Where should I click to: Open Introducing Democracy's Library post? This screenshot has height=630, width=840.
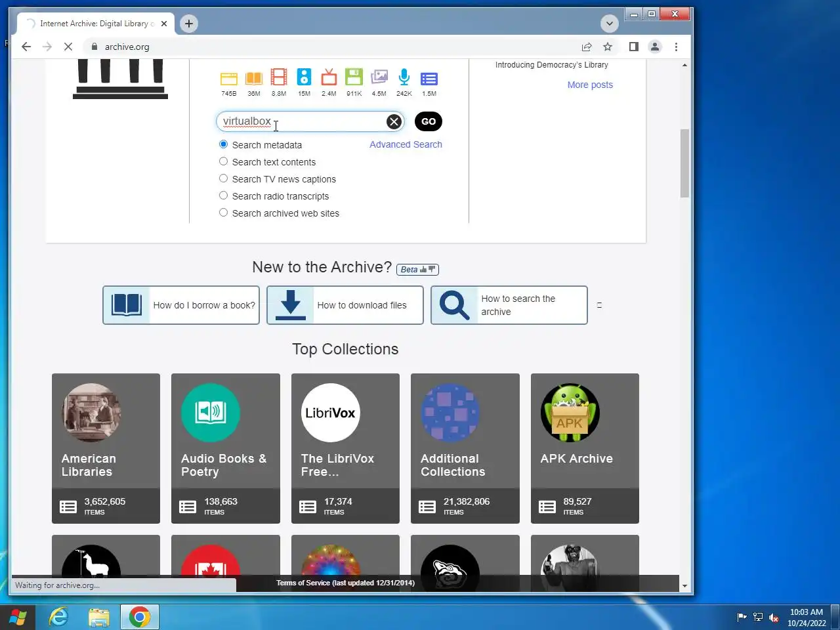(x=551, y=65)
